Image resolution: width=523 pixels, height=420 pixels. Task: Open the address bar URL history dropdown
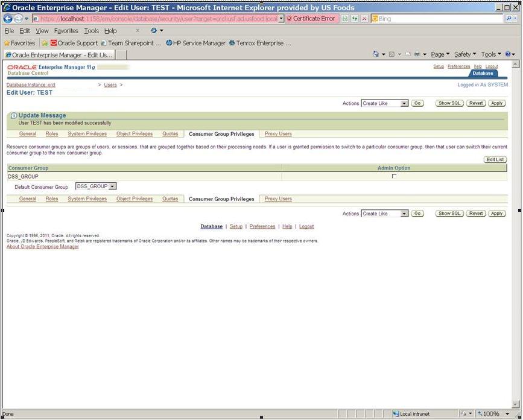(x=281, y=19)
